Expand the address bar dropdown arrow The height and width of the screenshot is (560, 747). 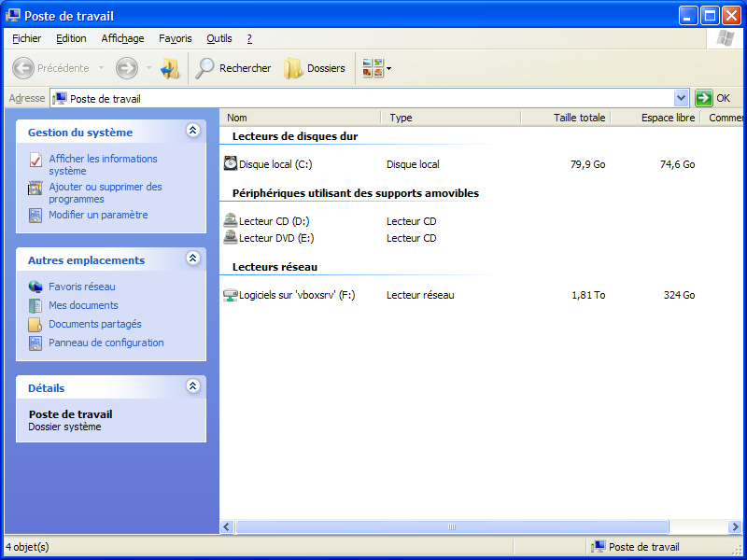681,98
